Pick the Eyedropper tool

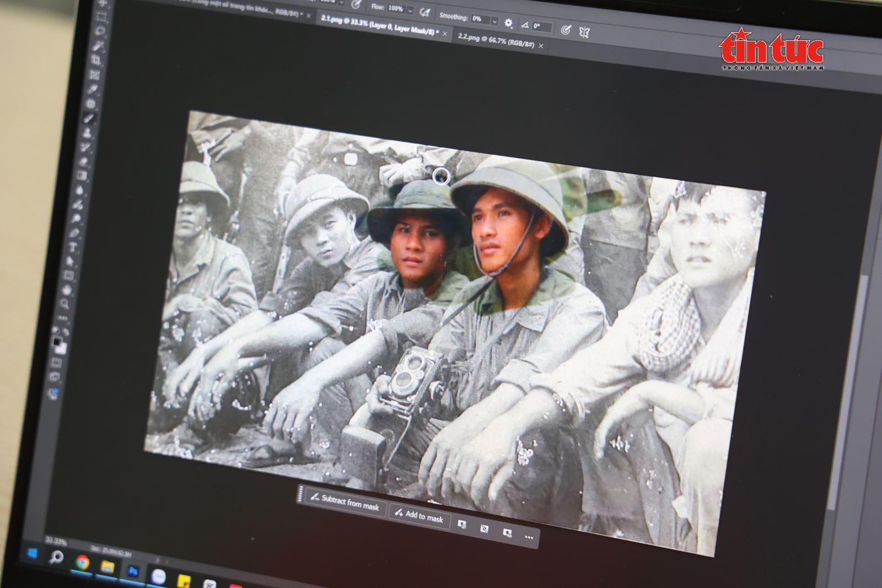(x=93, y=89)
